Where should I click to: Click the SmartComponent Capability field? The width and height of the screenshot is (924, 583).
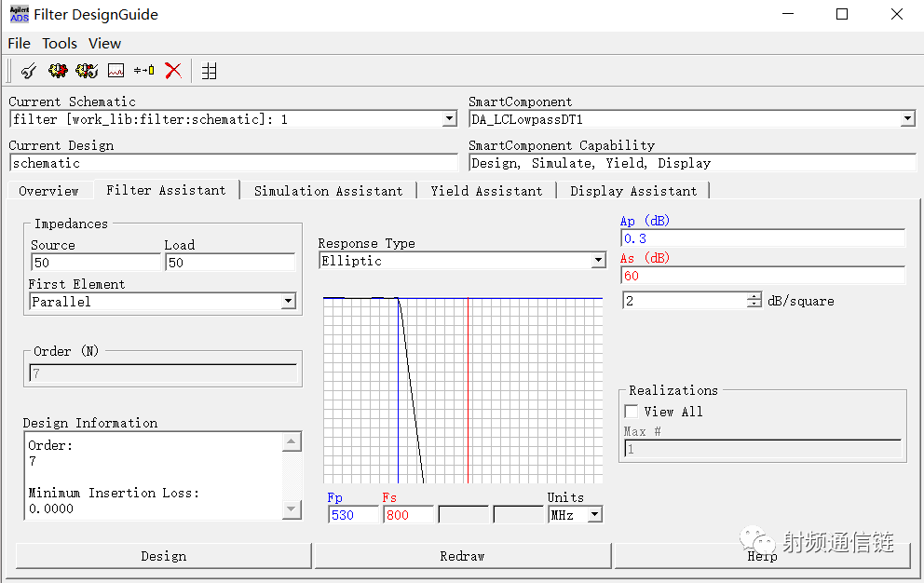[x=692, y=163]
